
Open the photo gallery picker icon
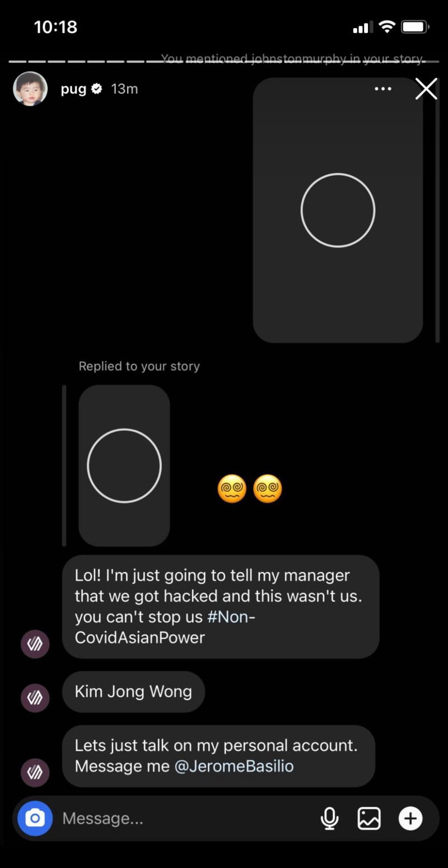click(x=369, y=819)
